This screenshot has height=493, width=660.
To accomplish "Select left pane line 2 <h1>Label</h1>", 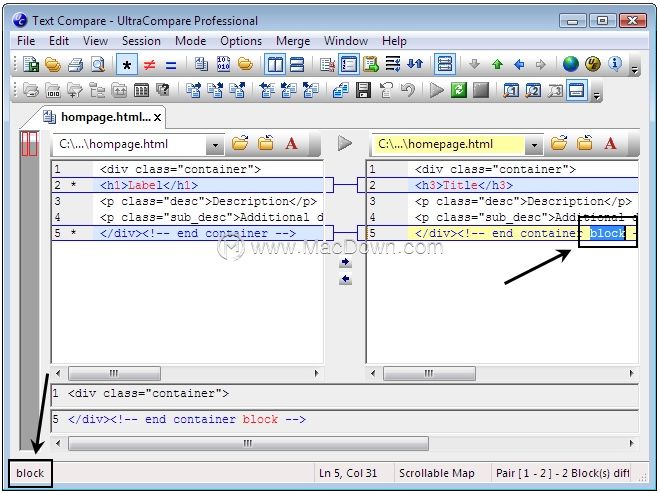I will pyautogui.click(x=187, y=185).
